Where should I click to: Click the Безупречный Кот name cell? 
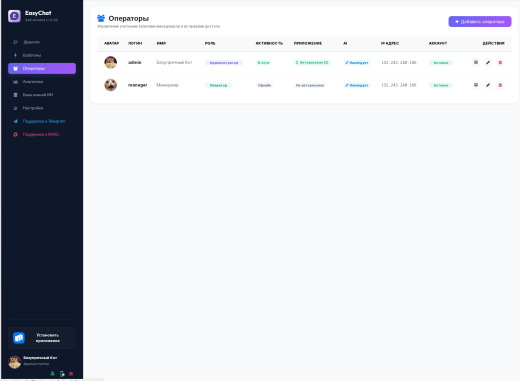coord(174,62)
